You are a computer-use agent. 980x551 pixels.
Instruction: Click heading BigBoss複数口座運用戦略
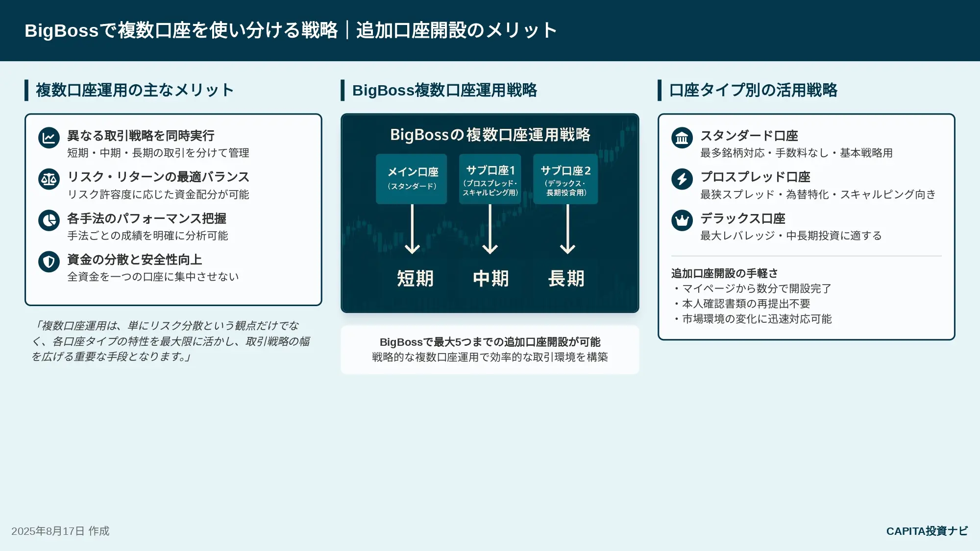pos(444,90)
